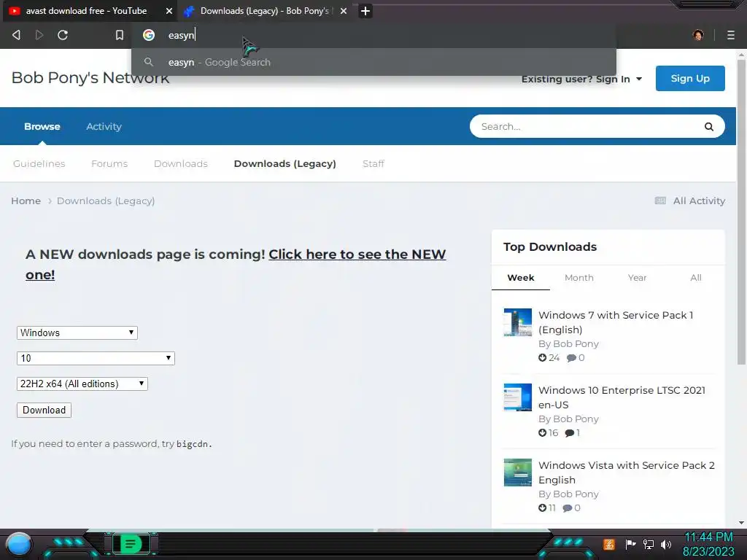This screenshot has height=560, width=747.
Task: Select the Year tab in Top Downloads
Action: tap(637, 278)
